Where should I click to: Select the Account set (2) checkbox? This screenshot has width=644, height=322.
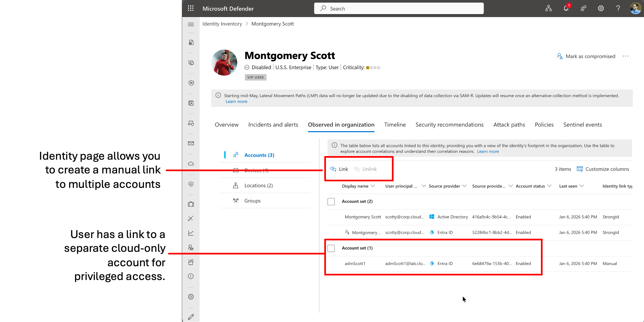pos(331,202)
